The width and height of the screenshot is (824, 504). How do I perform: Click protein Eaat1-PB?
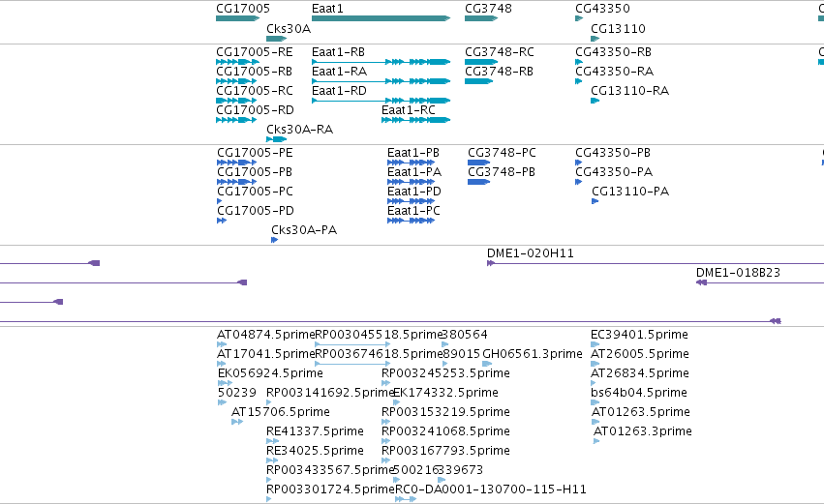pos(411,163)
